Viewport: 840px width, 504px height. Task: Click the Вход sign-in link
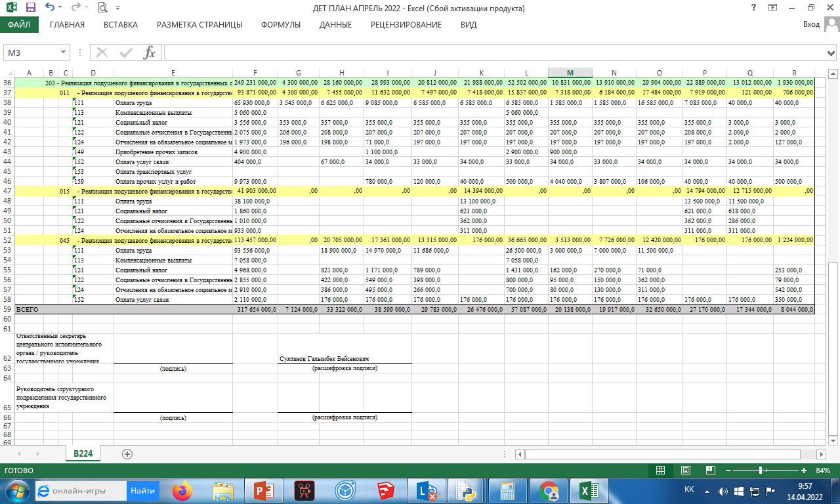[812, 25]
